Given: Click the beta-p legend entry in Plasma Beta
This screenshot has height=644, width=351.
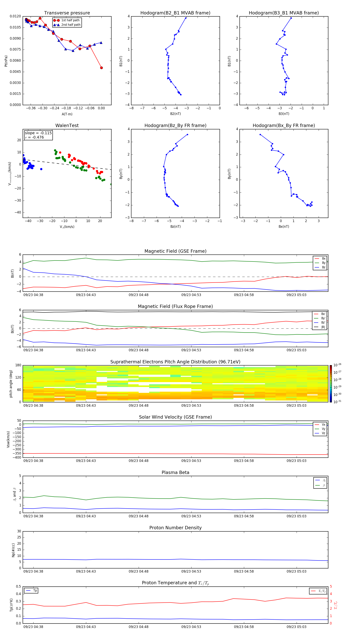Looking at the screenshot, I should [x=320, y=480].
